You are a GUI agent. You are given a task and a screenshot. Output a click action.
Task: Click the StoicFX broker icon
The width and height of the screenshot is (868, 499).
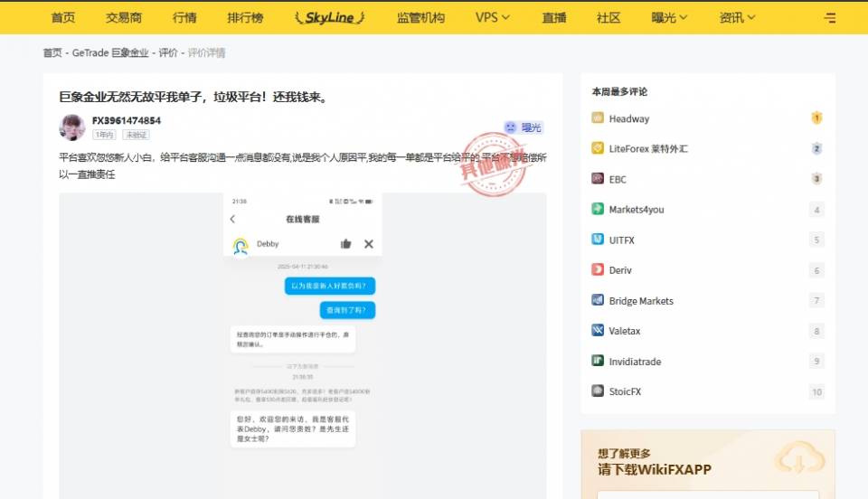[598, 391]
